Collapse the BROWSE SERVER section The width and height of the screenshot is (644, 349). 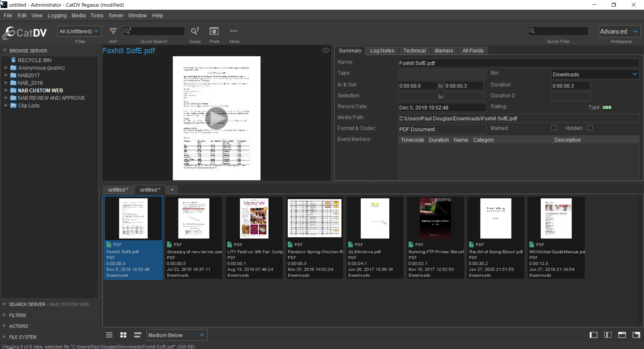point(5,50)
